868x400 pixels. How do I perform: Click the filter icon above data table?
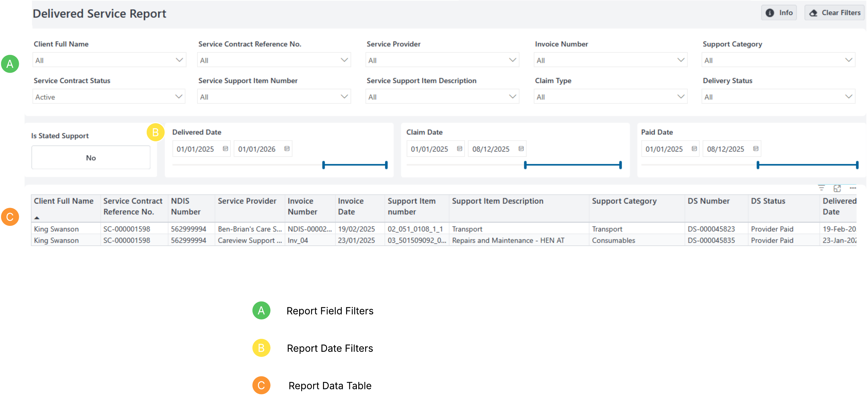pyautogui.click(x=821, y=188)
